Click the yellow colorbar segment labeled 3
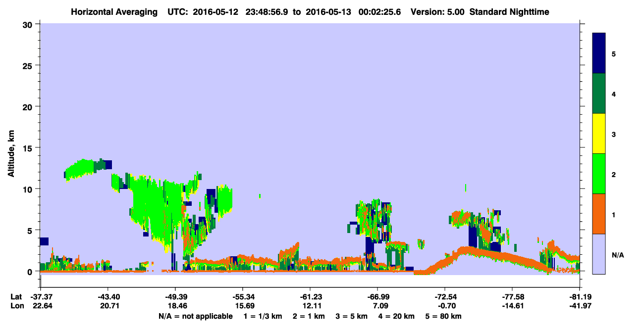The height and width of the screenshot is (330, 644). pyautogui.click(x=599, y=134)
